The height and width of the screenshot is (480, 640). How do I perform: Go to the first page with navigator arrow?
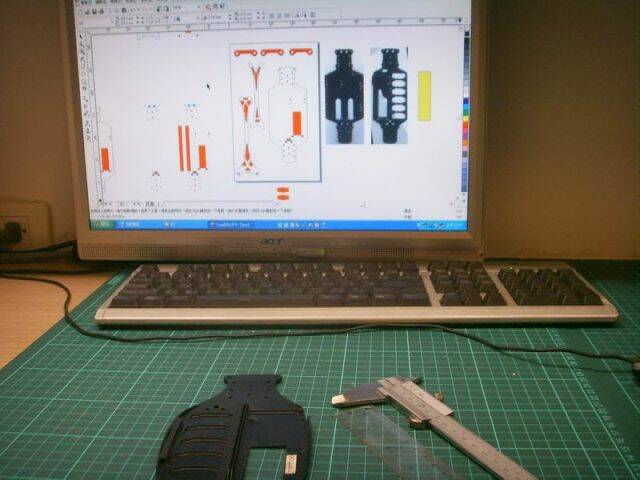click(x=107, y=203)
